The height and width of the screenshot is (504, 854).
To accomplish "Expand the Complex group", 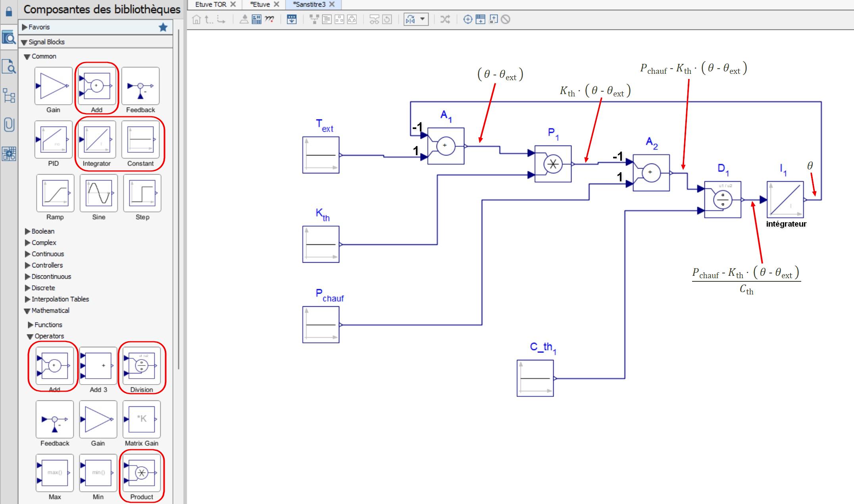I will pyautogui.click(x=27, y=243).
